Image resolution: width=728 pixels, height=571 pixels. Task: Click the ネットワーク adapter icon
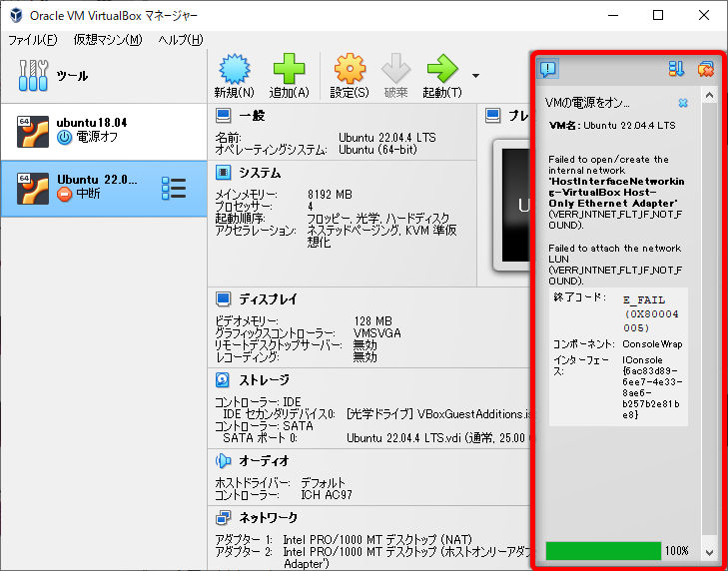[224, 517]
